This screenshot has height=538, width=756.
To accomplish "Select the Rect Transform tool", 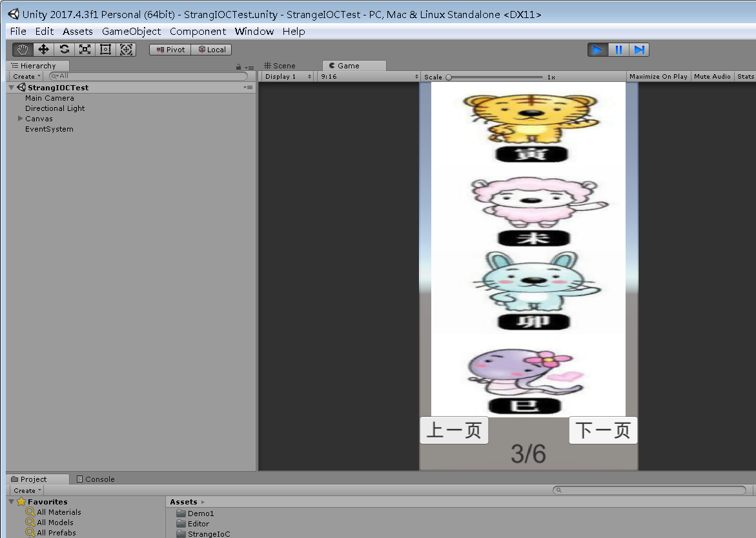I will 105,49.
